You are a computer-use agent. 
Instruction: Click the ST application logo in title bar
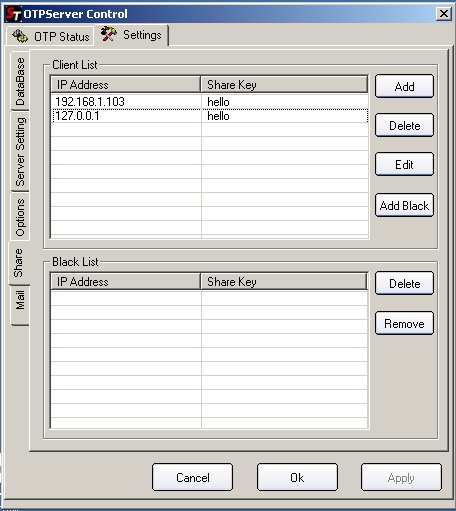point(14,14)
